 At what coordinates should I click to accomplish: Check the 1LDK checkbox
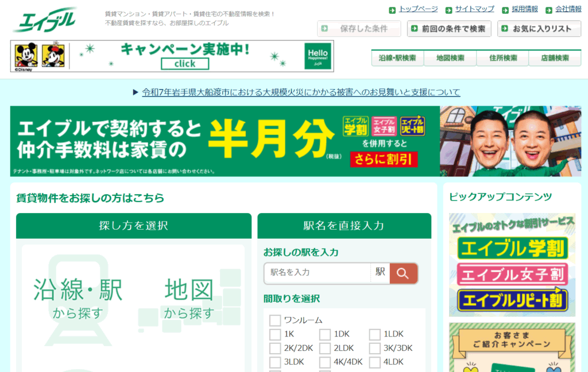point(374,334)
